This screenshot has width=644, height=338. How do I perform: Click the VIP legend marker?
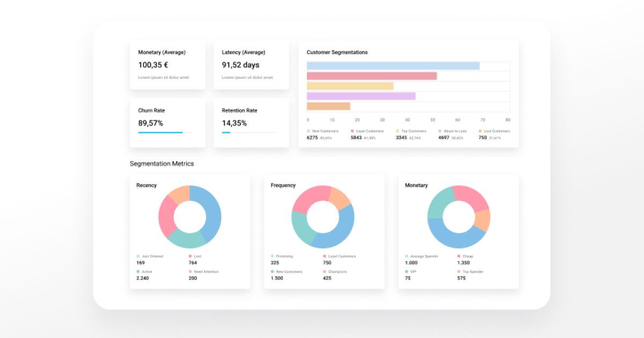[x=406, y=271]
